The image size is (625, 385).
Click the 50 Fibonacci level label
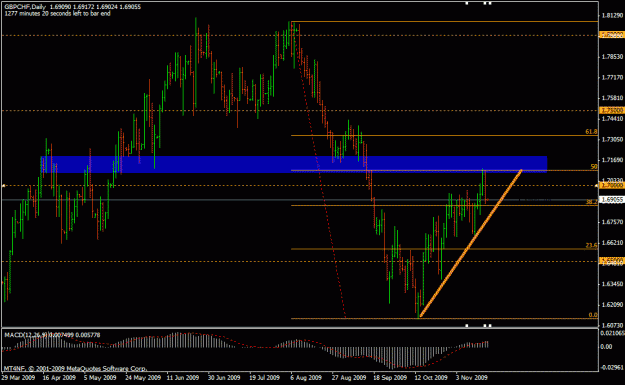tap(594, 167)
